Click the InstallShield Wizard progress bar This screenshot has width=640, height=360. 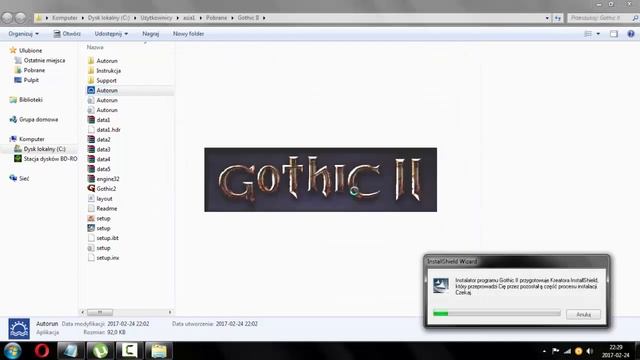(x=497, y=313)
